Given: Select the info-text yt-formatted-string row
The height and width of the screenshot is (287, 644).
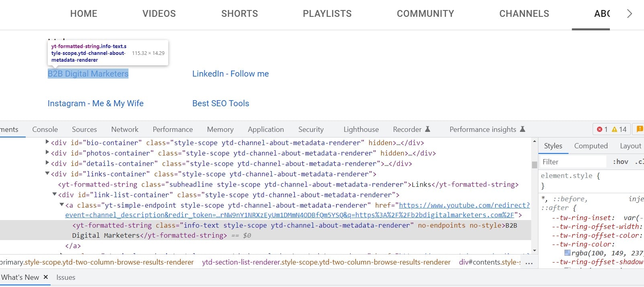Looking at the screenshot, I should click(265, 230).
